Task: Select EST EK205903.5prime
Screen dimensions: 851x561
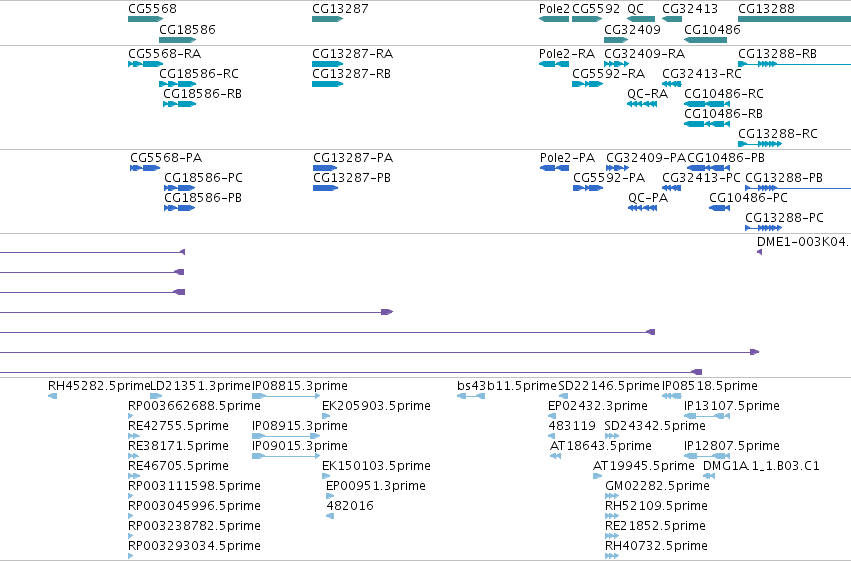Action: click(x=376, y=406)
